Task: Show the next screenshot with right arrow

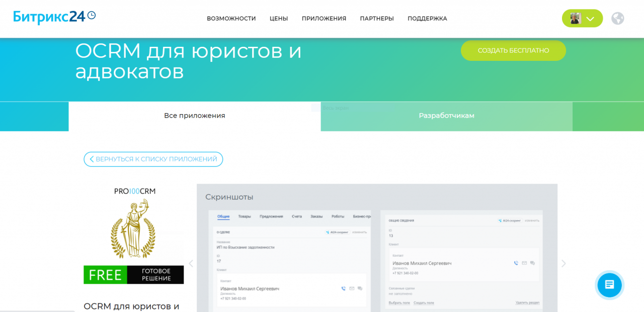Action: tap(563, 264)
